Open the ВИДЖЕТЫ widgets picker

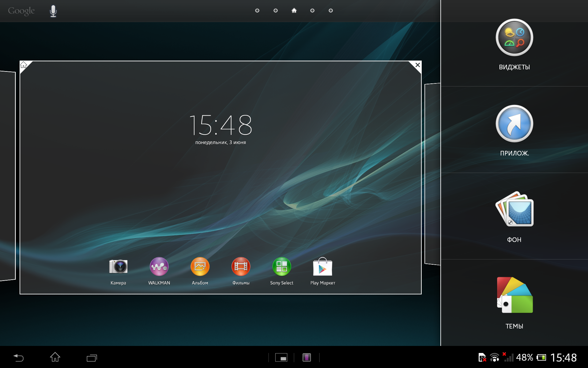[x=514, y=45]
